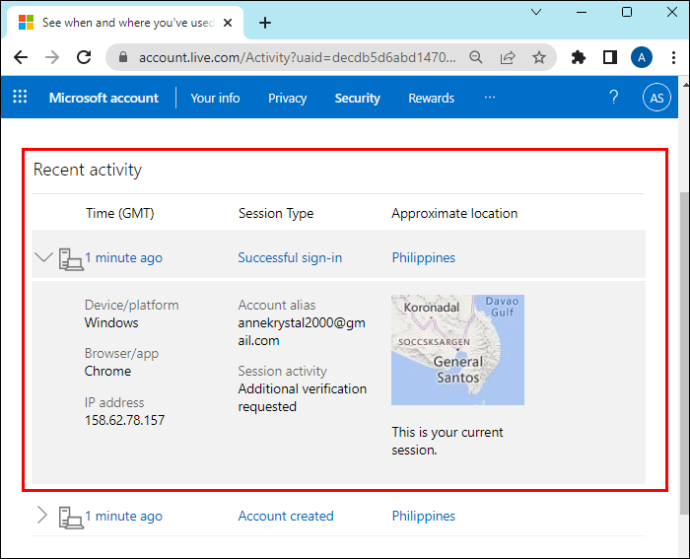The width and height of the screenshot is (690, 559).
Task: Open the Chrome profile avatar A
Action: pos(642,57)
